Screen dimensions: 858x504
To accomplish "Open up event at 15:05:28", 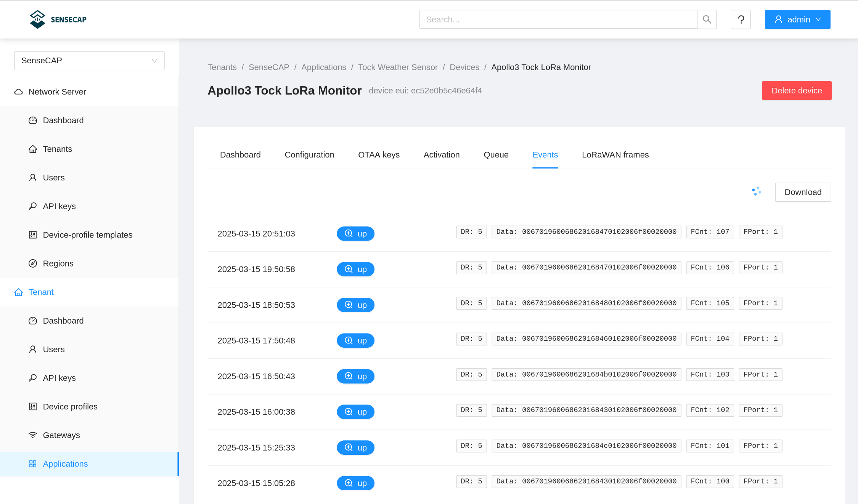I will pyautogui.click(x=355, y=483).
